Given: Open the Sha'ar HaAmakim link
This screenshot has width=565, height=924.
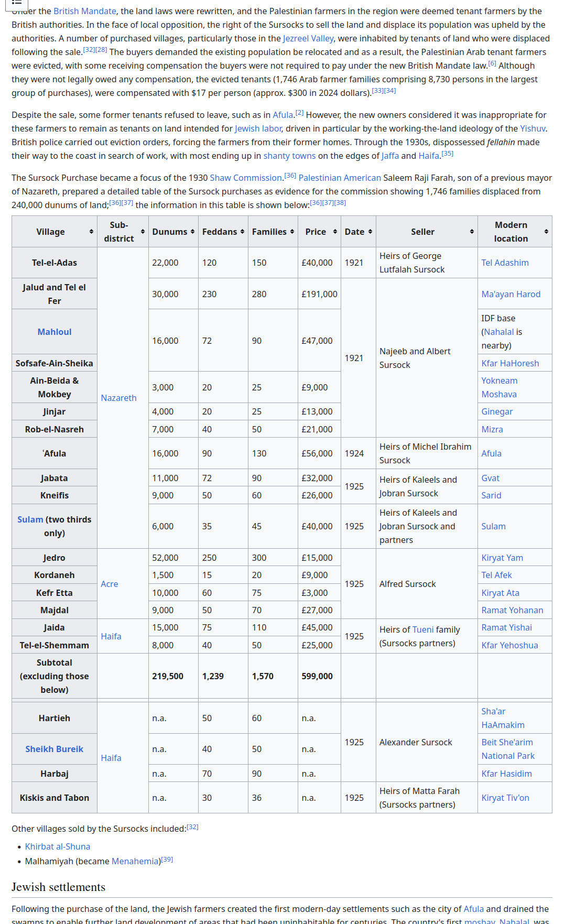Looking at the screenshot, I should [x=503, y=718].
